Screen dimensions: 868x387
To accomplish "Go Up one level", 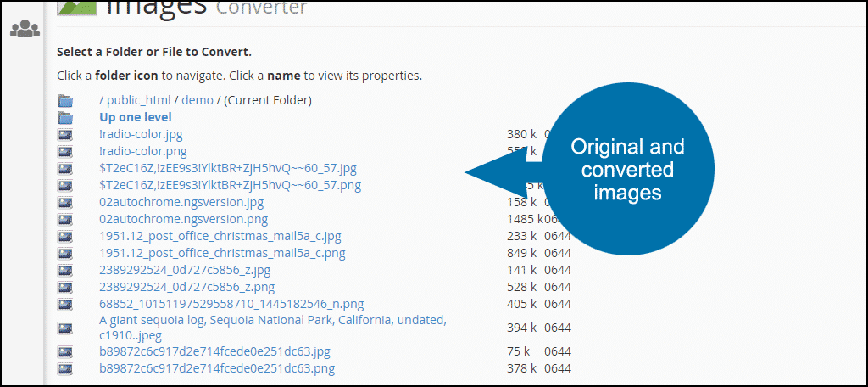I will 136,117.
